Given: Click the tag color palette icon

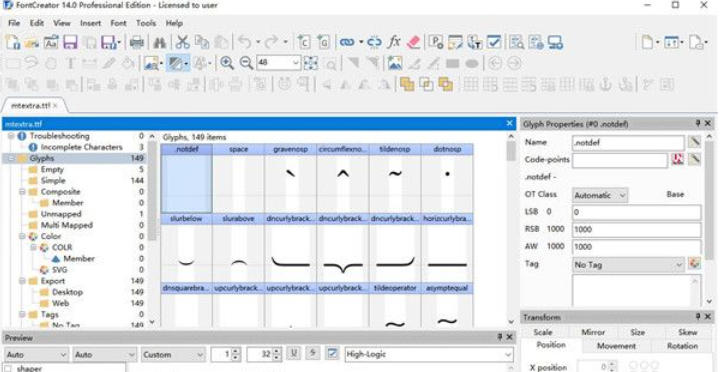Looking at the screenshot, I should [x=694, y=264].
